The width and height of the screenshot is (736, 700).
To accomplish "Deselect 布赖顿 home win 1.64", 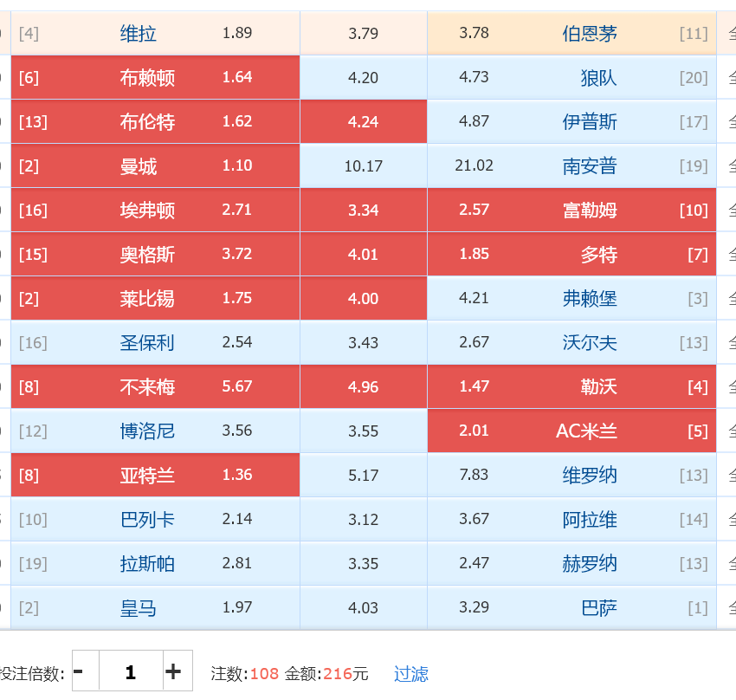I will [x=155, y=77].
